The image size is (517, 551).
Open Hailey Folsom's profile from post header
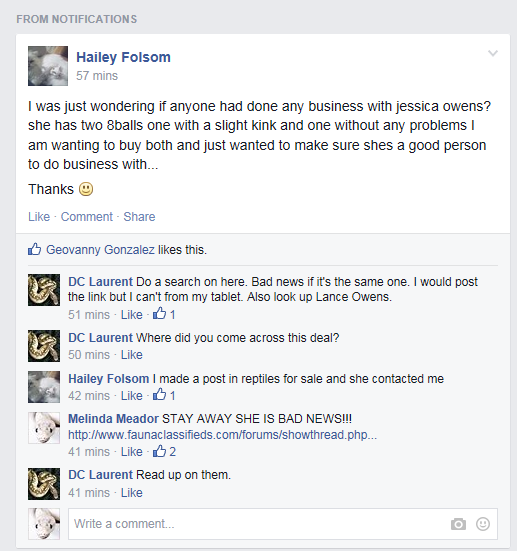123,57
